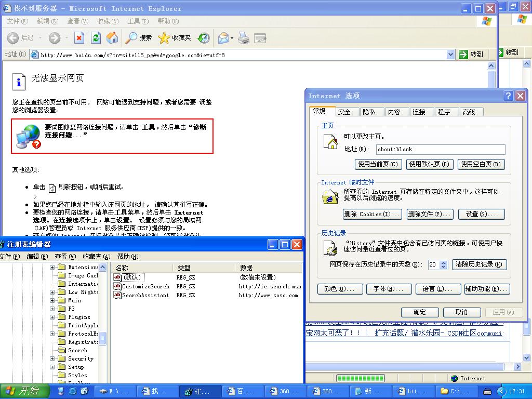Click the 使用当前页(C) button
Image resolution: width=532 pixels, height=399 pixels.
(x=378, y=164)
